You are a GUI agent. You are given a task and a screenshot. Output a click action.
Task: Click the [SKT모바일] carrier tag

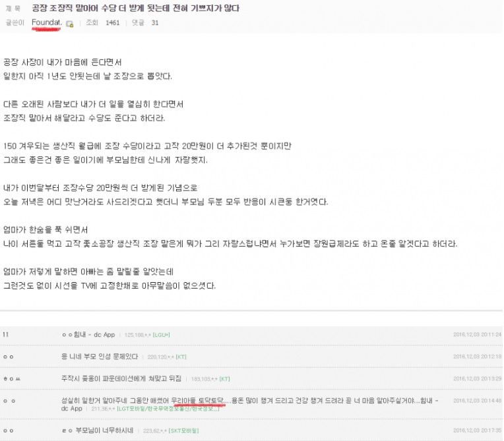183,430
